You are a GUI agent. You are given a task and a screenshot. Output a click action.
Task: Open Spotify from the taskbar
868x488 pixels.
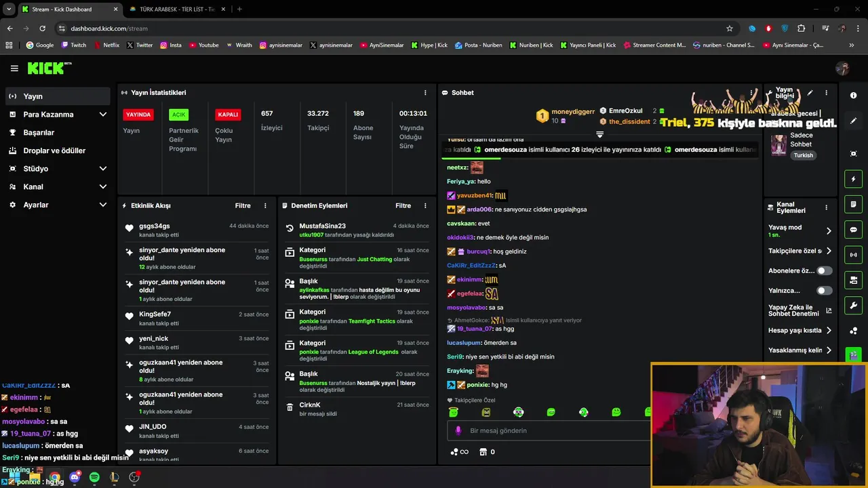coord(94,478)
